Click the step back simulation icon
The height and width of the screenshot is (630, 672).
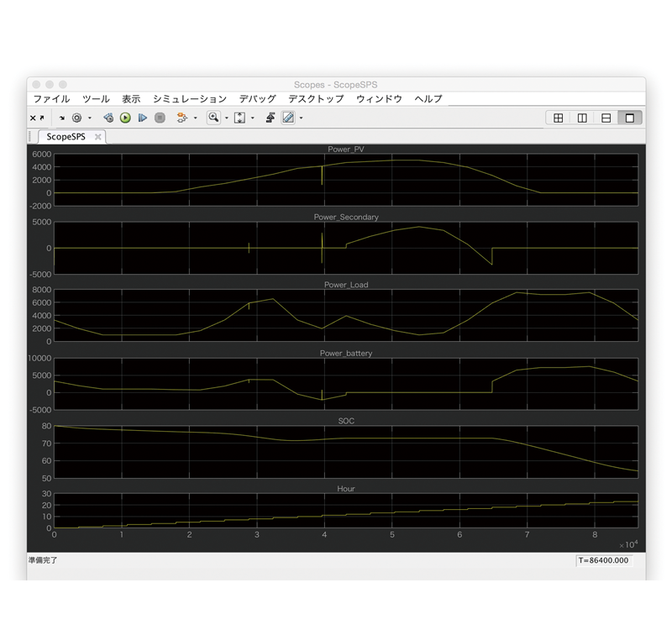pyautogui.click(x=108, y=118)
